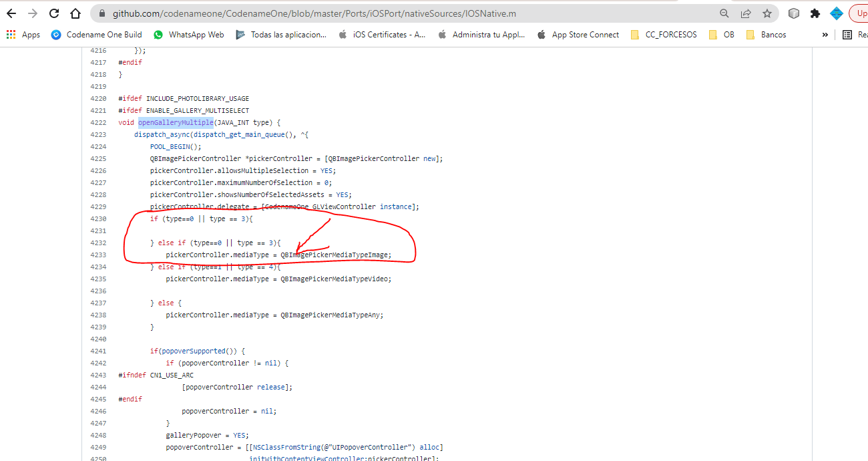
Task: Open iOS Certificates bookmark
Action: [382, 35]
